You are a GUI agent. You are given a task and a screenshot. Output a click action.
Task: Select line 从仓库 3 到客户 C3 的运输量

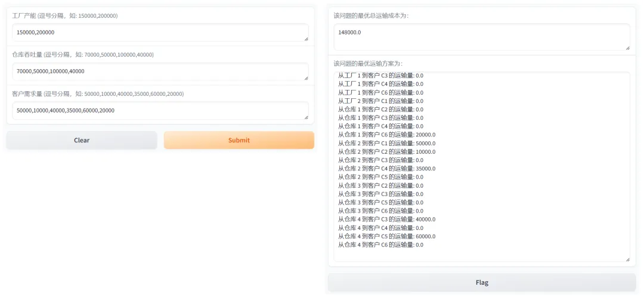(x=380, y=194)
